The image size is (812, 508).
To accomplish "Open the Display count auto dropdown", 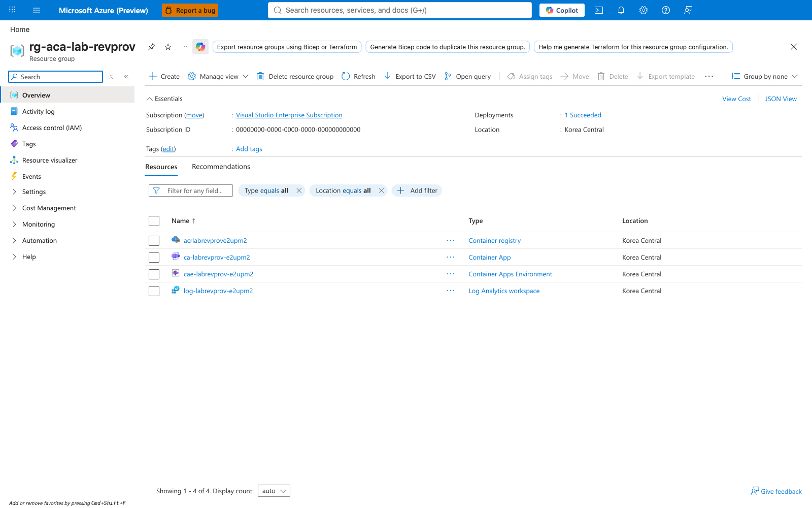I will (x=274, y=491).
